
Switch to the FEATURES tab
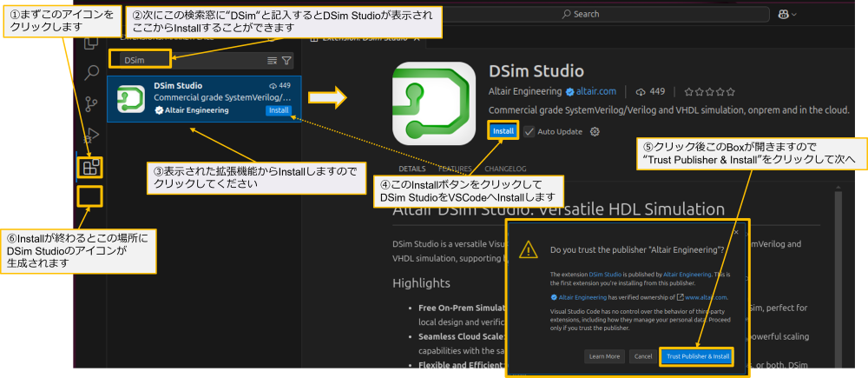pyautogui.click(x=454, y=169)
